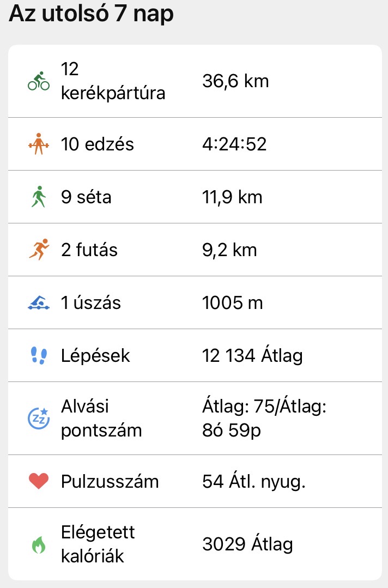Tap the sleep score moon icon
This screenshot has height=588, width=388.
38,419
